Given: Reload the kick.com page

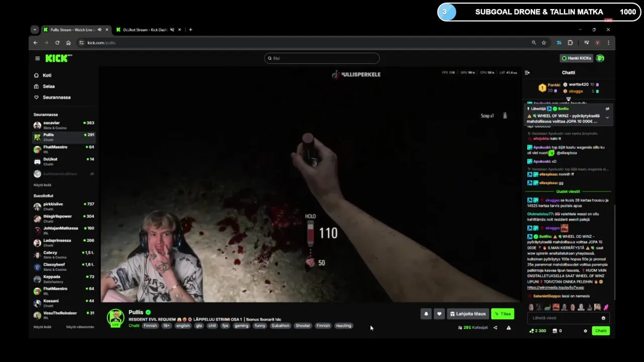Looking at the screenshot, I should point(57,43).
